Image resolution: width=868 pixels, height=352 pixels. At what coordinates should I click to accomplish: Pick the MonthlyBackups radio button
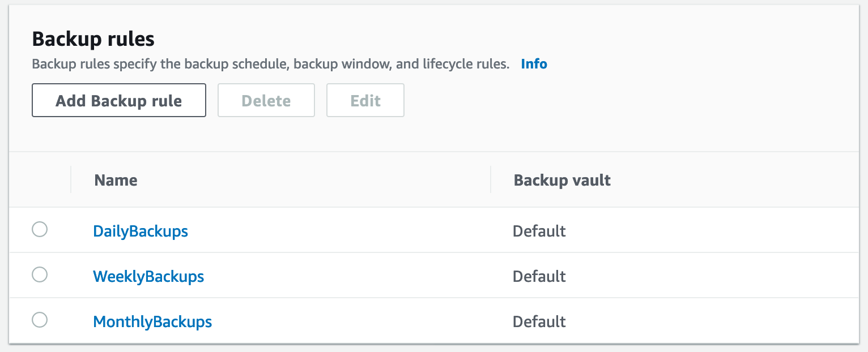point(40,320)
